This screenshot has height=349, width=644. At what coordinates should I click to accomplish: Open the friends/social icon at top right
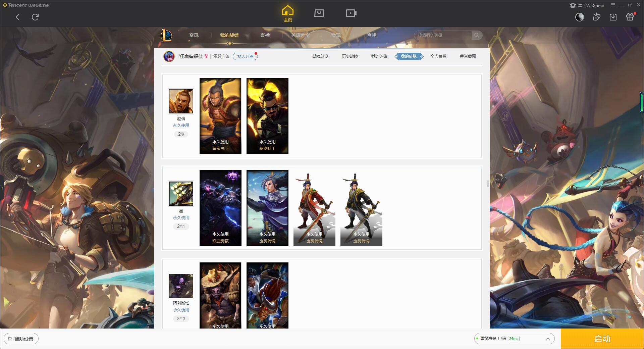point(596,17)
